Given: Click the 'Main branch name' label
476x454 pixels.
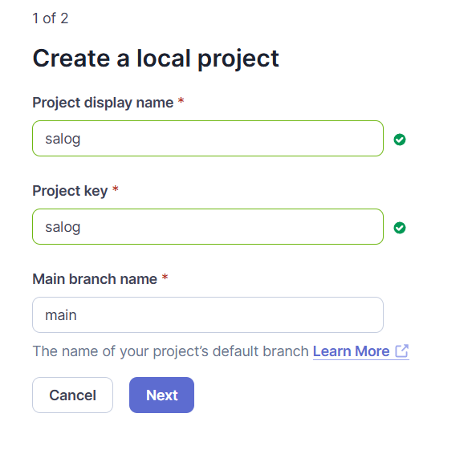Looking at the screenshot, I should tap(95, 279).
